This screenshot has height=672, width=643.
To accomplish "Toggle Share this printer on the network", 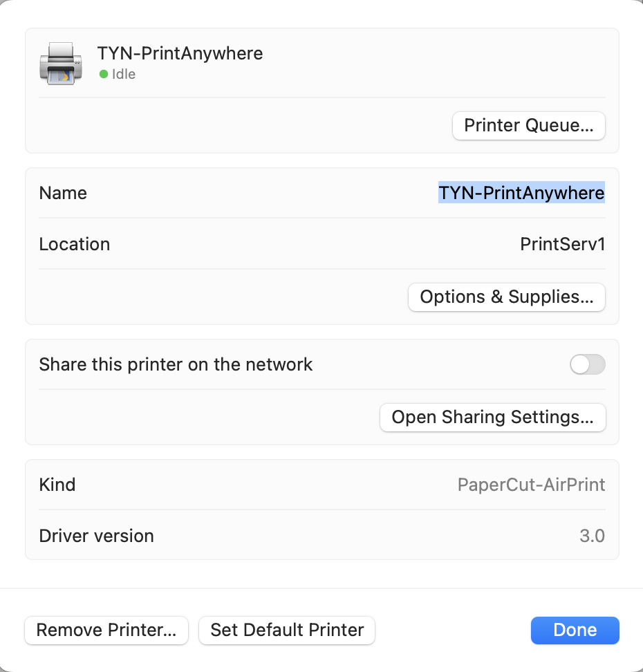I will pyautogui.click(x=587, y=364).
